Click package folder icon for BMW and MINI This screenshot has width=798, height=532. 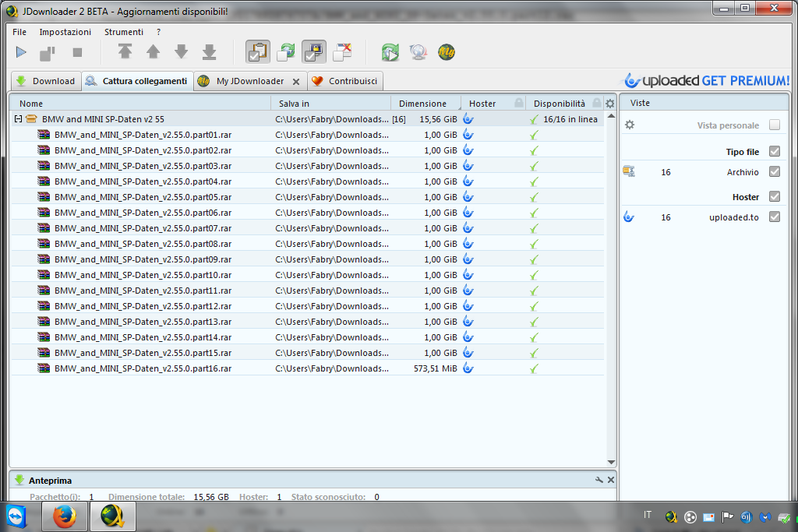tap(31, 119)
